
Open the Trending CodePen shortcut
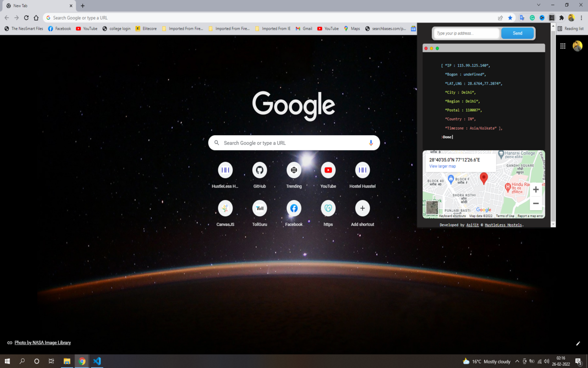[x=294, y=175]
